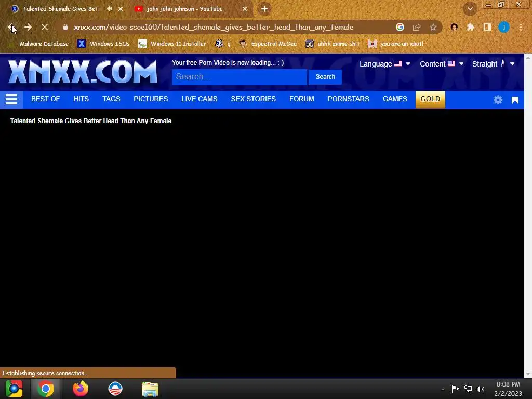Stop loading the current page
Image resolution: width=532 pixels, height=399 pixels.
[x=45, y=28]
